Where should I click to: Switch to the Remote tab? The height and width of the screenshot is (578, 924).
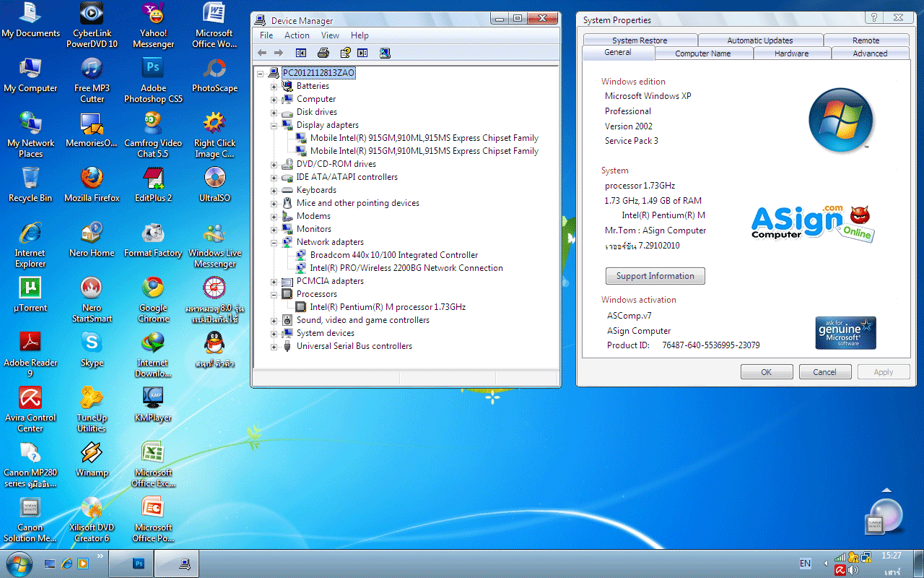[866, 40]
